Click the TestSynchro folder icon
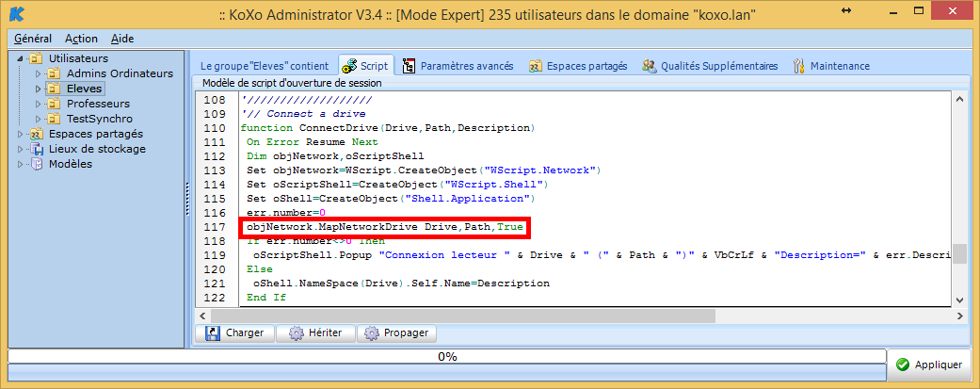The height and width of the screenshot is (389, 980). (55, 119)
